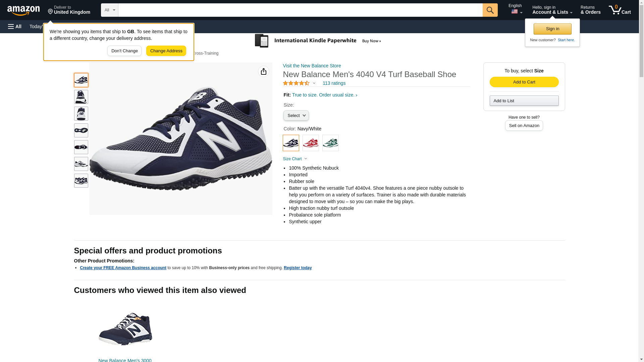The height and width of the screenshot is (362, 644).
Task: Choose the green shoe color swatch
Action: (x=330, y=143)
